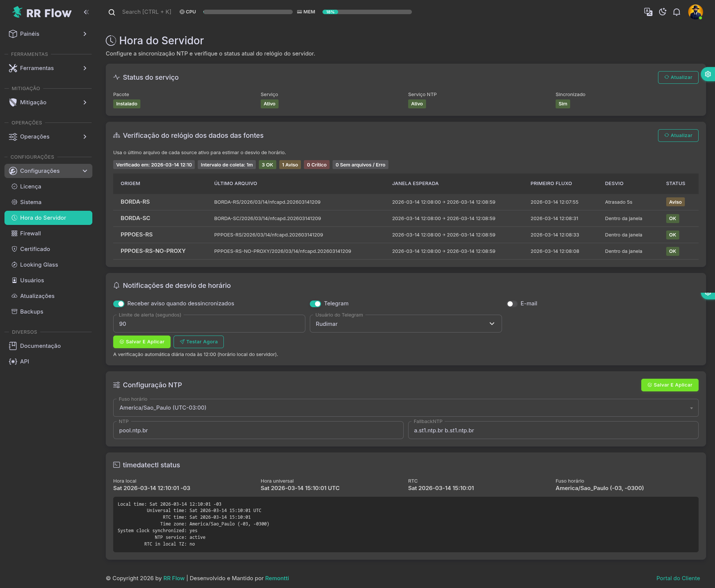Open the Firewall menu item
Viewport: 715px width, 588px height.
coord(31,233)
